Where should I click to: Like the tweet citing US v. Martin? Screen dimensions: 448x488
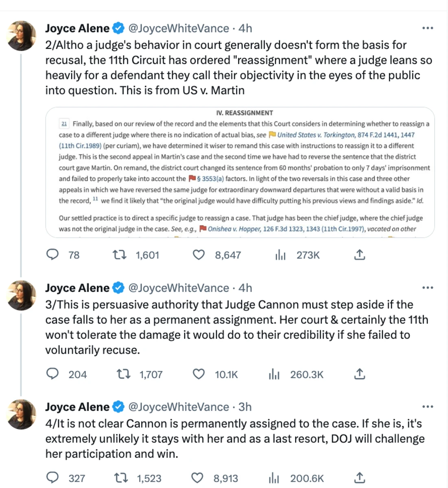(199, 255)
